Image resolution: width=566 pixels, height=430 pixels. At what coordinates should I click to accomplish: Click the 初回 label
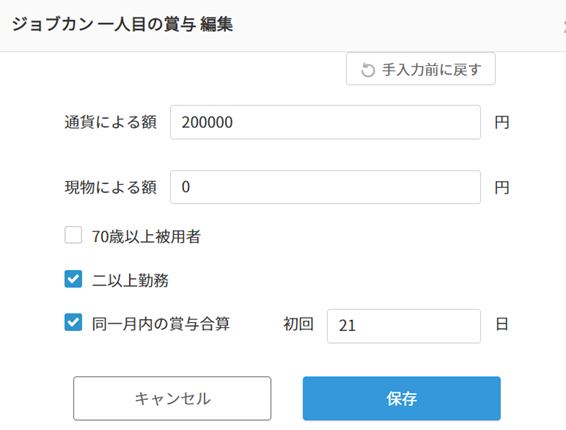[x=298, y=324]
